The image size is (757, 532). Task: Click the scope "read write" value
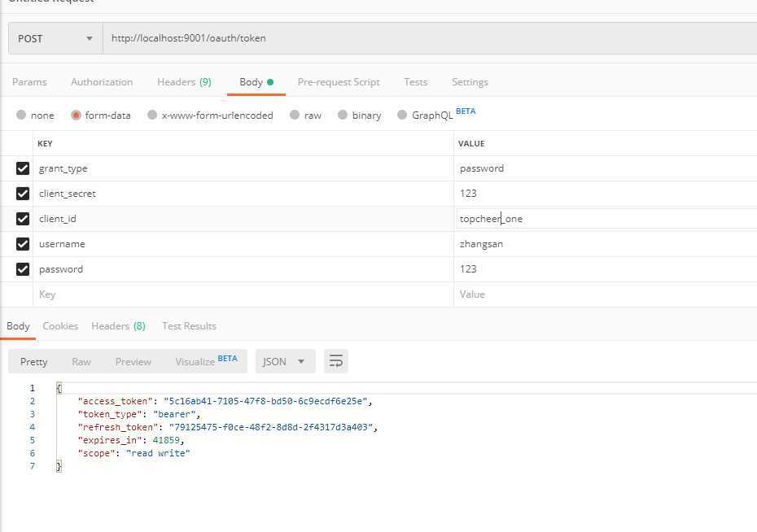pyautogui.click(x=159, y=453)
